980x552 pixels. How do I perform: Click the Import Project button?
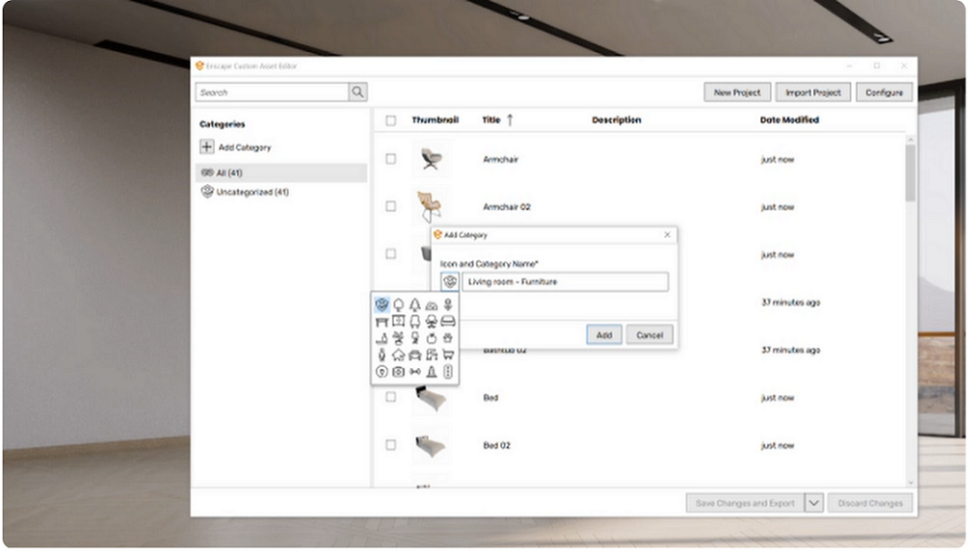[812, 92]
